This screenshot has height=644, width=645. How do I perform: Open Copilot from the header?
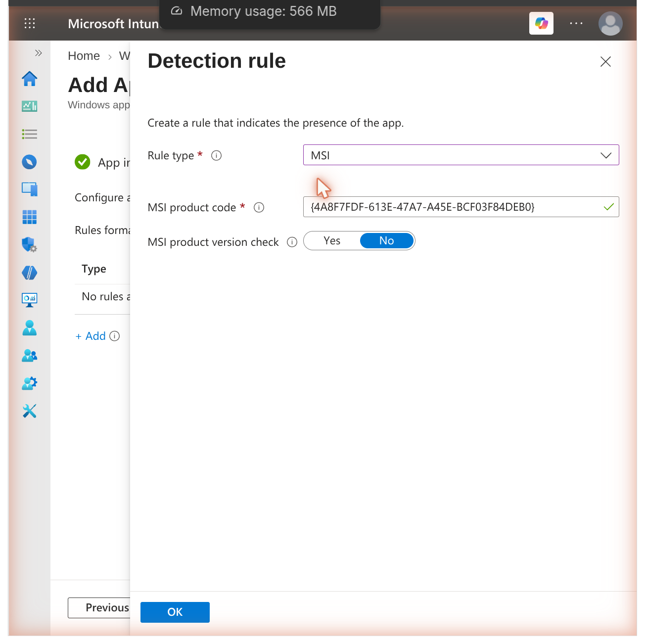coord(541,23)
